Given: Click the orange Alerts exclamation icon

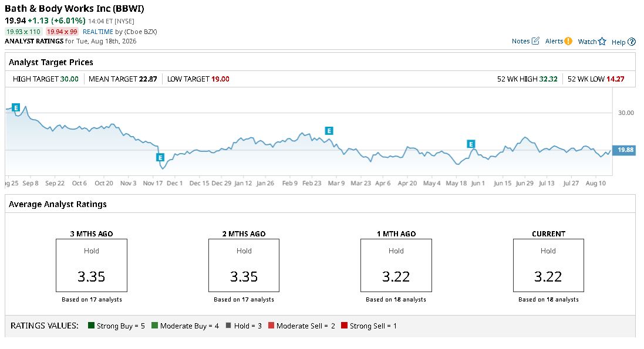Looking at the screenshot, I should pos(568,41).
